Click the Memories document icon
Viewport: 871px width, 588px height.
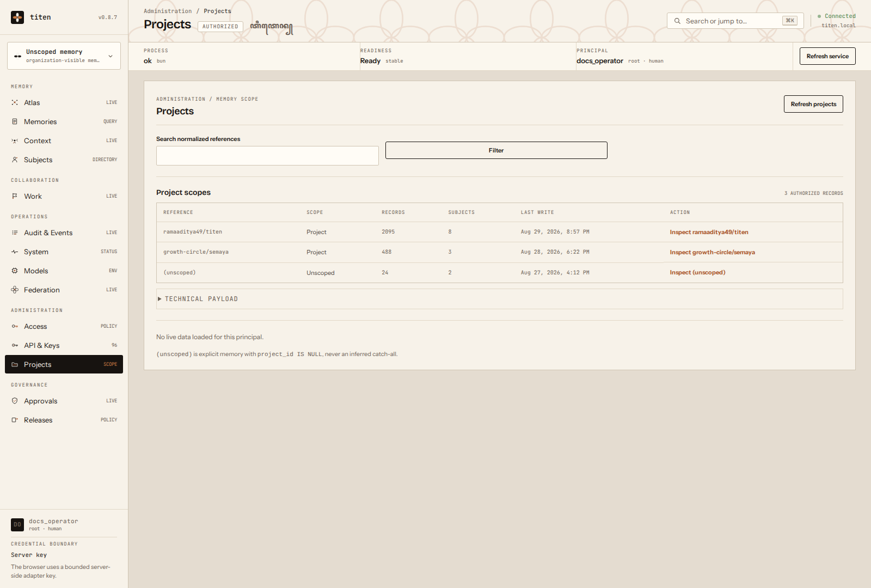pyautogui.click(x=15, y=121)
